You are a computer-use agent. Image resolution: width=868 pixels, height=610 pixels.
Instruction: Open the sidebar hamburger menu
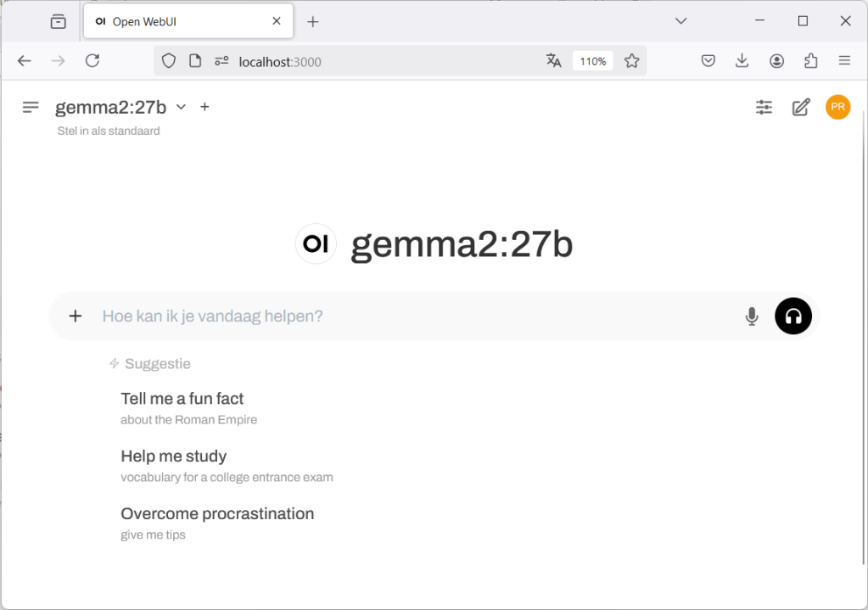pos(31,107)
